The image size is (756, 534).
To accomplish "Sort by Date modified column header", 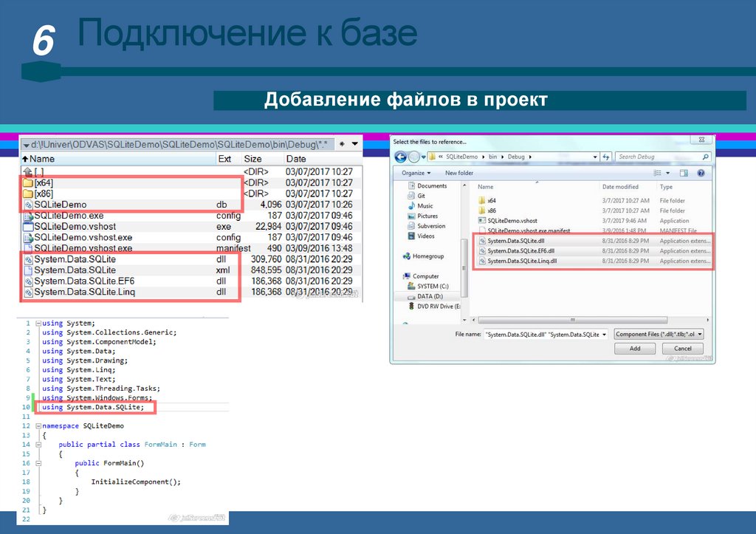I will 620,187.
